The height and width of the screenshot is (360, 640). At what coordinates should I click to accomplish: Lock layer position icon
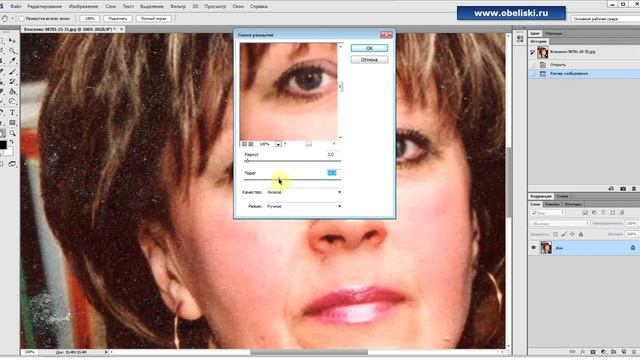click(572, 234)
